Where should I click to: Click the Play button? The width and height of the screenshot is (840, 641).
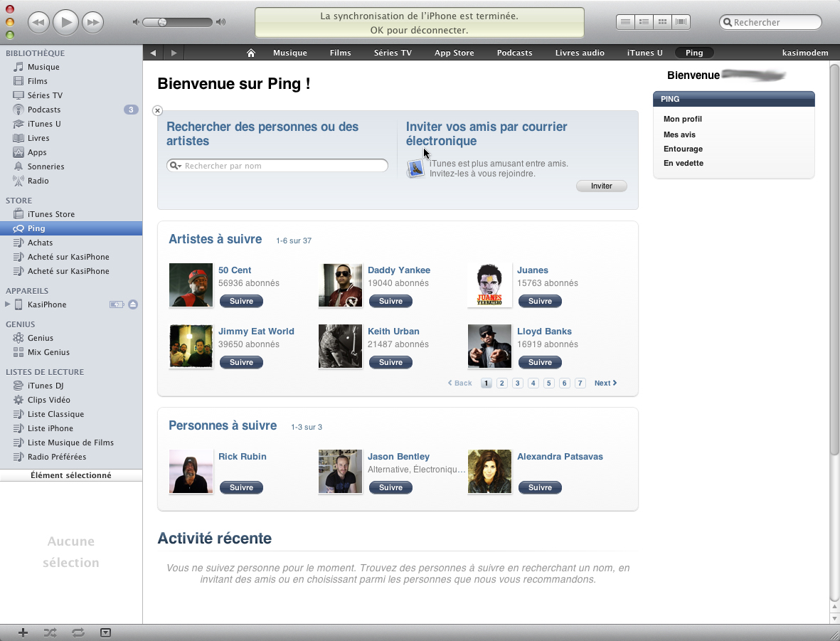click(66, 22)
